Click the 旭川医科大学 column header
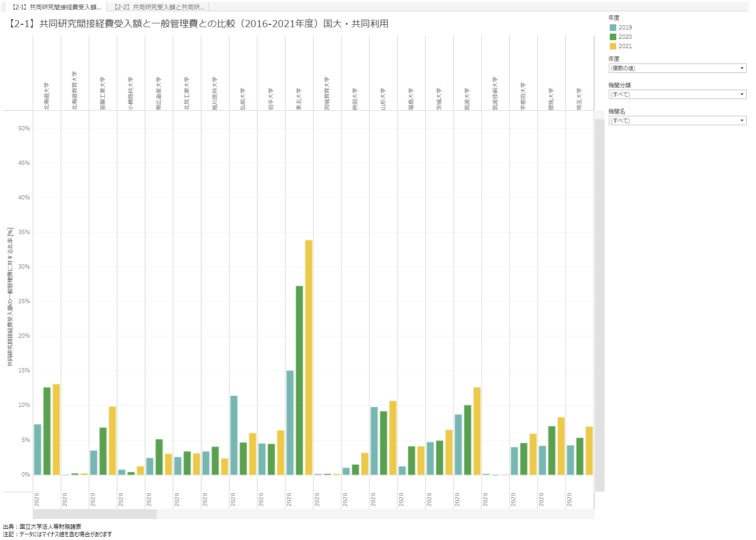Viewport: 756px width, 540px height. pyautogui.click(x=215, y=93)
